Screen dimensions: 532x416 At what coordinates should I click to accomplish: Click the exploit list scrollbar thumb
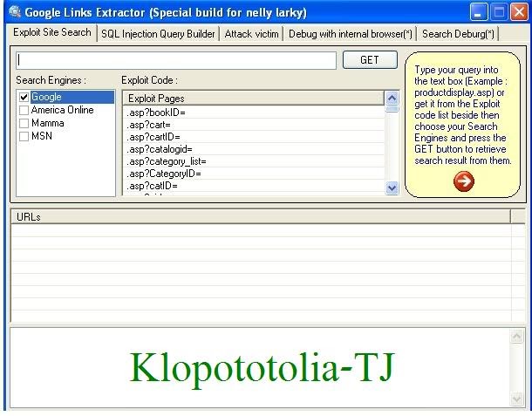pyautogui.click(x=392, y=109)
